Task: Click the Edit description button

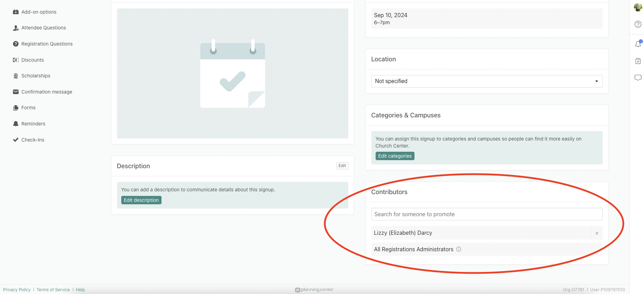Action: coord(141,200)
